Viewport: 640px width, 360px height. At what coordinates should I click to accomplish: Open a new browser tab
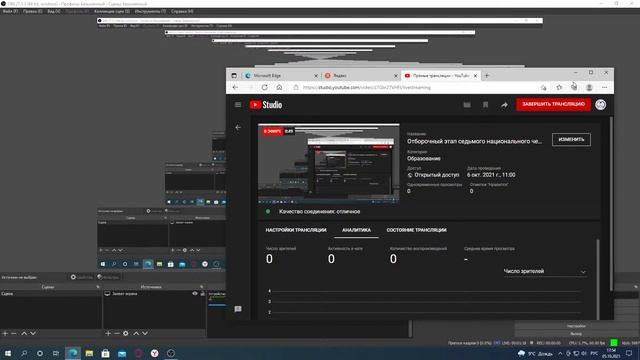tap(487, 76)
